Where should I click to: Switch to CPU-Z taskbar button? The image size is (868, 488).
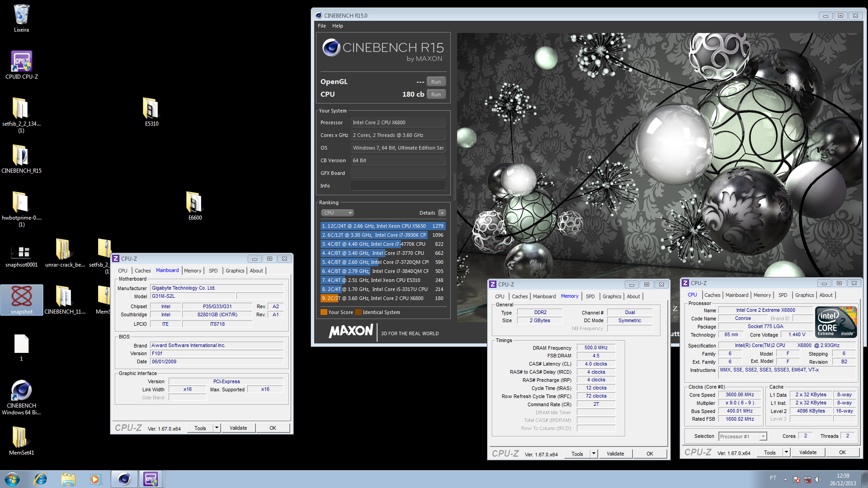[151, 479]
